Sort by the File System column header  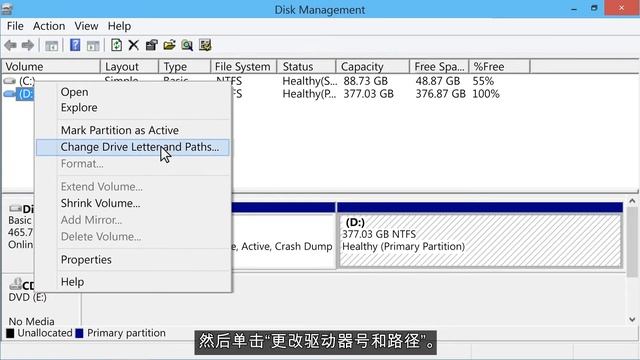tap(244, 67)
